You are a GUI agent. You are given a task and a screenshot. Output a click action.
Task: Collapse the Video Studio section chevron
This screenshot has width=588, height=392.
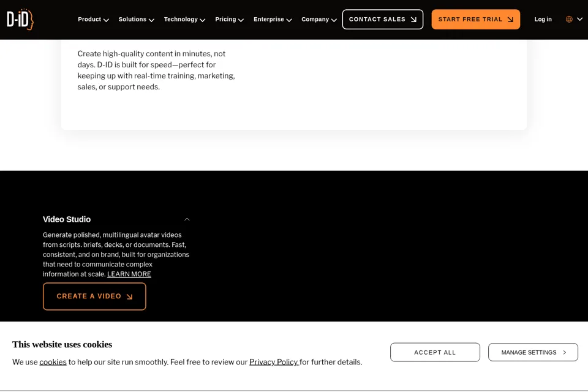pos(187,219)
